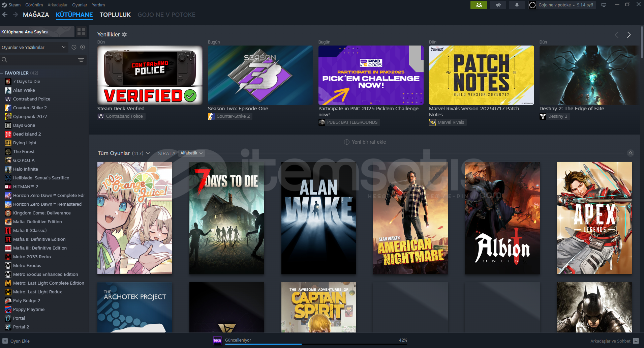Screen dimensions: 644x348
Task: Open the Arkadaşlar menu
Action: point(57,5)
